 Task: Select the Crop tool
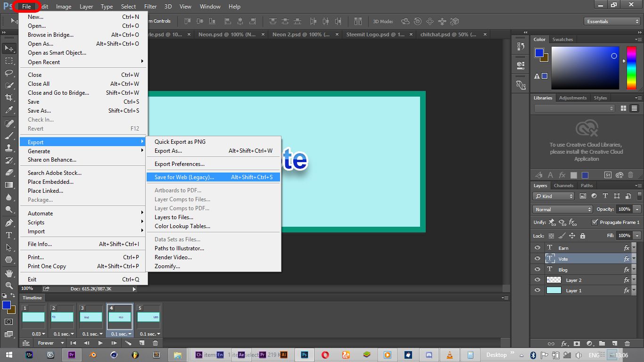click(8, 98)
